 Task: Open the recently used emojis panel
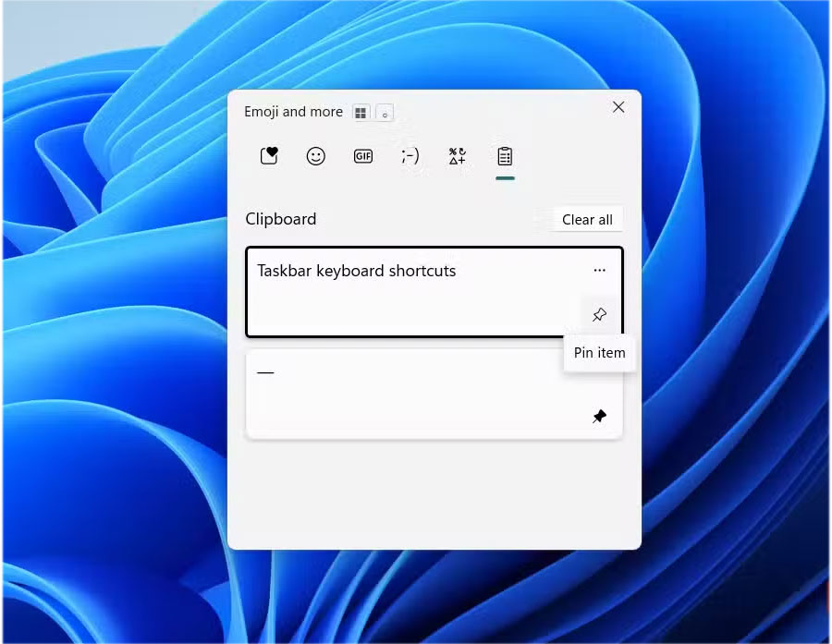268,155
